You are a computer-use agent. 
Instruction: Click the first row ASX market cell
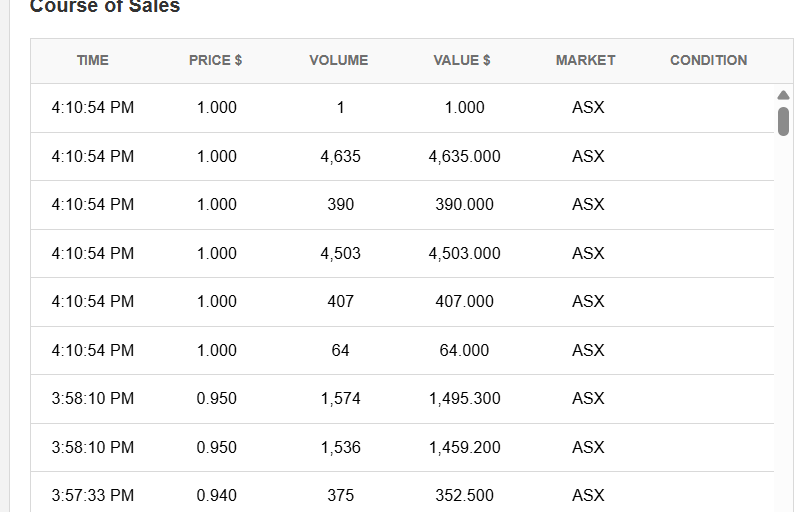pyautogui.click(x=588, y=108)
